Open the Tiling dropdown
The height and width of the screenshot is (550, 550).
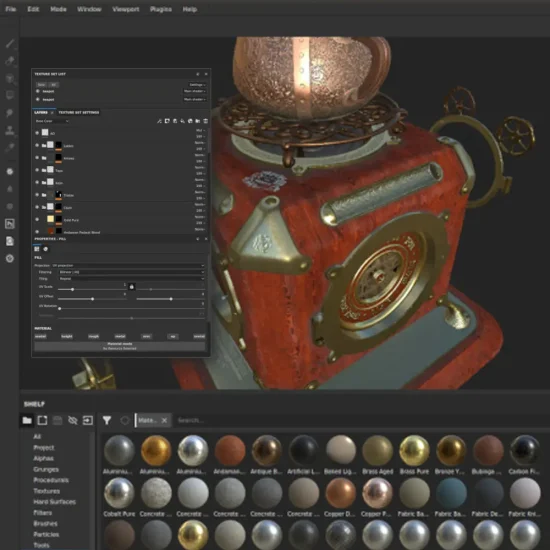click(x=131, y=279)
